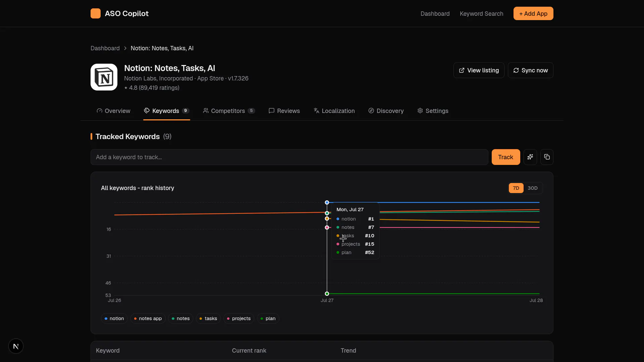The width and height of the screenshot is (644, 362).
Task: Open the Settings tab
Action: (433, 111)
